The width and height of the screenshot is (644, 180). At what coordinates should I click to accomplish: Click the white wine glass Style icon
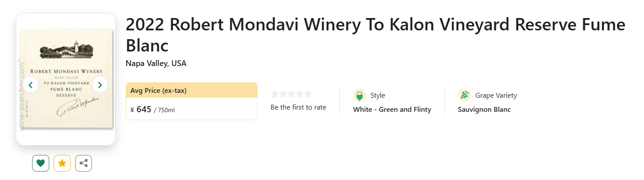[360, 96]
